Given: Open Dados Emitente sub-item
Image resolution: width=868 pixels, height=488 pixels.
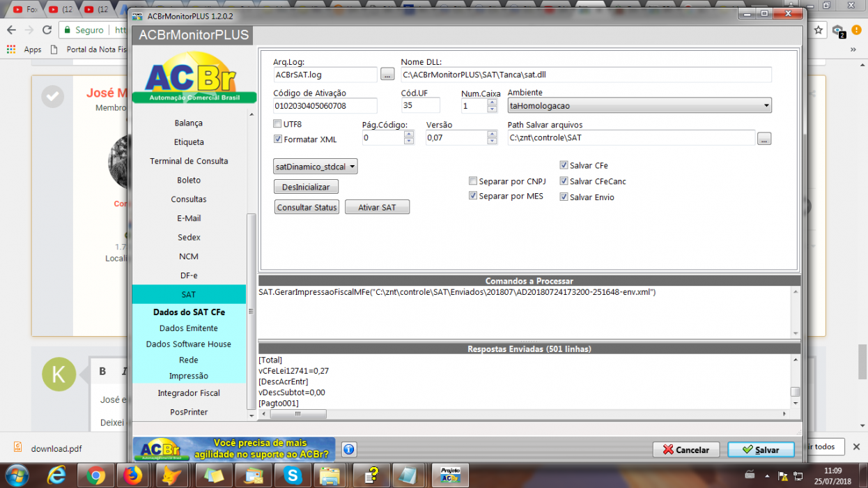Looking at the screenshot, I should tap(189, 328).
